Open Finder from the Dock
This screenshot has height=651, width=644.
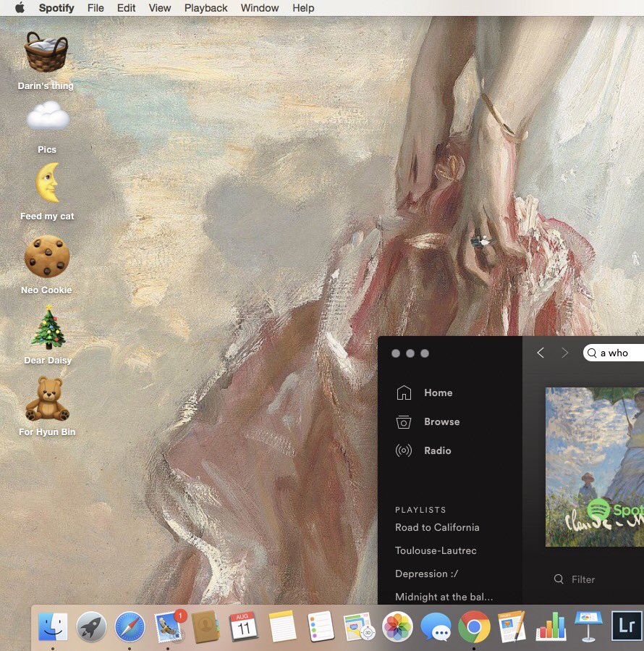53,626
